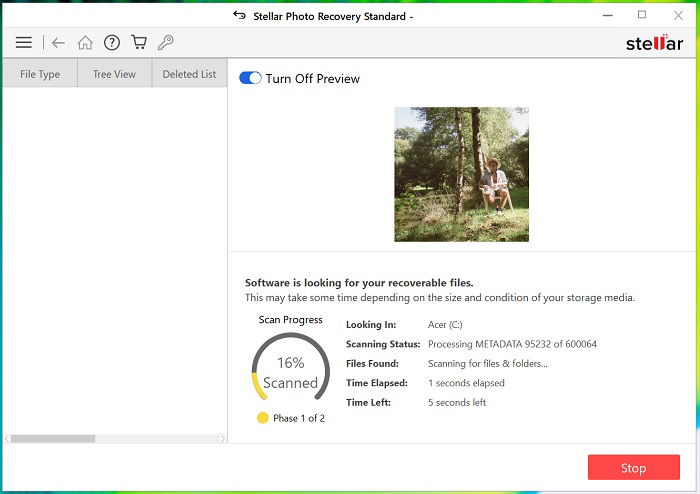700x494 pixels.
Task: Click 'Software is looking for your recoverable files.'
Action: pos(359,282)
